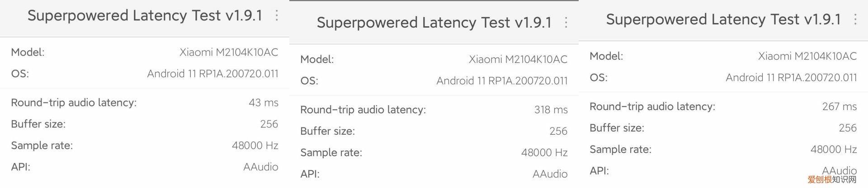The width and height of the screenshot is (868, 188).
Task: Select the rightmost Superpowered Latency Test title
Action: click(723, 19)
